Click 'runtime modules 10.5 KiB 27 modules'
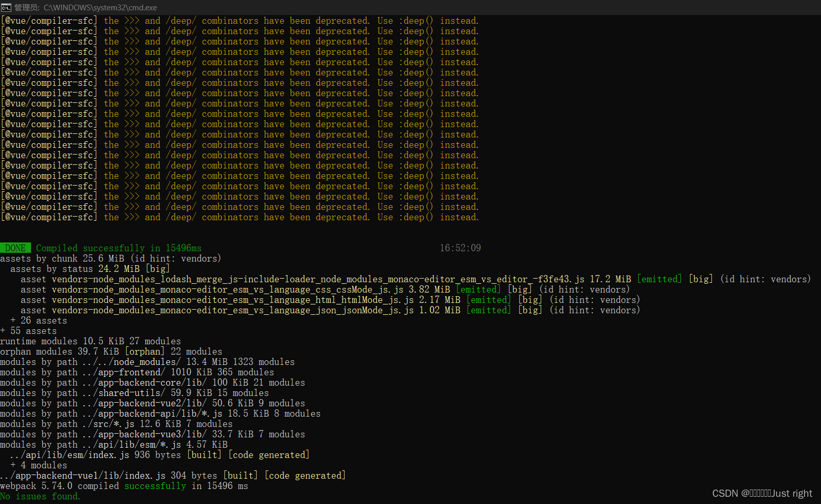This screenshot has width=821, height=504. (91, 341)
